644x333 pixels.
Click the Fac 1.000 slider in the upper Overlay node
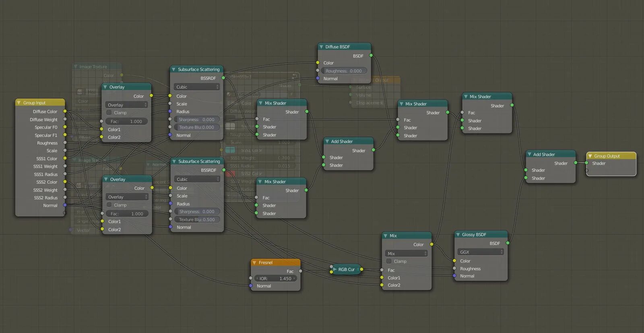click(126, 121)
